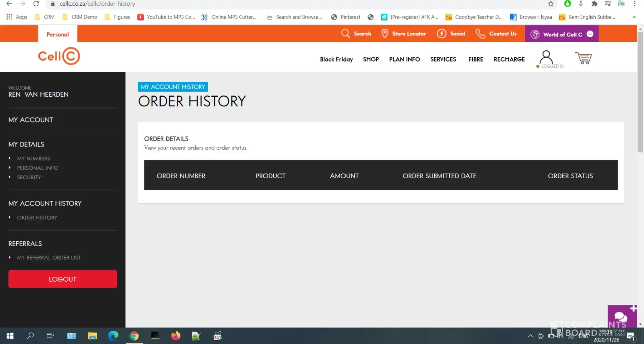Open the Browse :: Nyaa bookmark

click(x=531, y=17)
